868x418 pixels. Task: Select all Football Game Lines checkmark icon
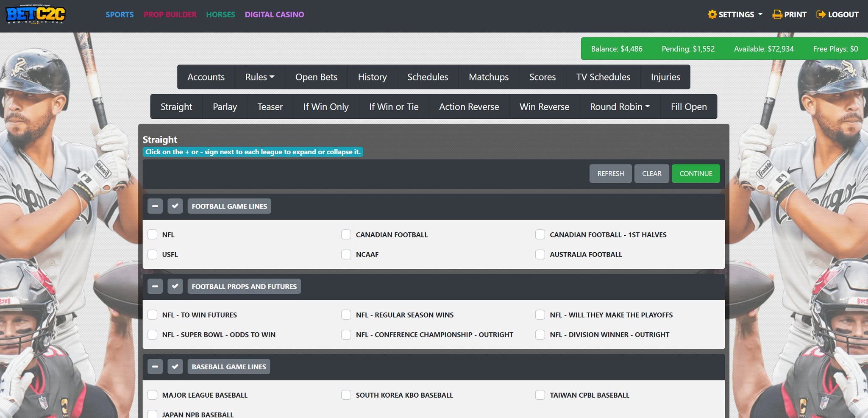(x=175, y=206)
